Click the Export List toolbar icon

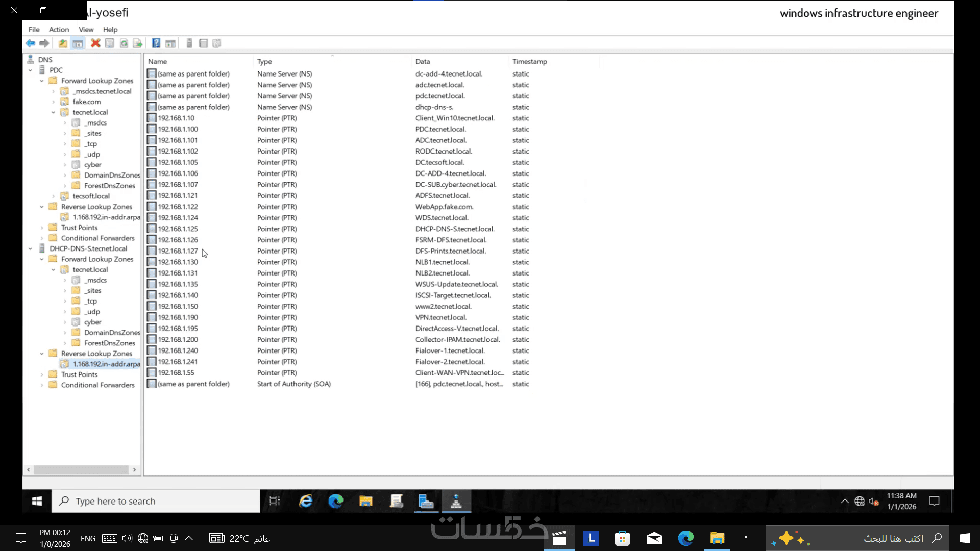pyautogui.click(x=137, y=43)
